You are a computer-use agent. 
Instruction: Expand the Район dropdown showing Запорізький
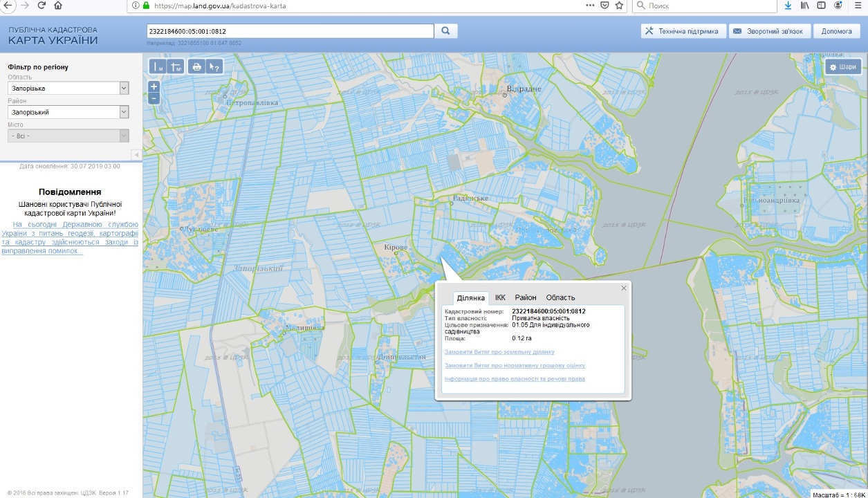(68, 112)
